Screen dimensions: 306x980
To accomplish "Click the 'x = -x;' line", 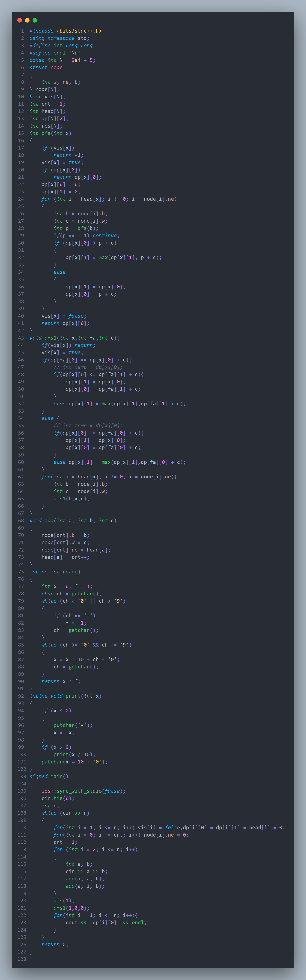I will (64, 733).
